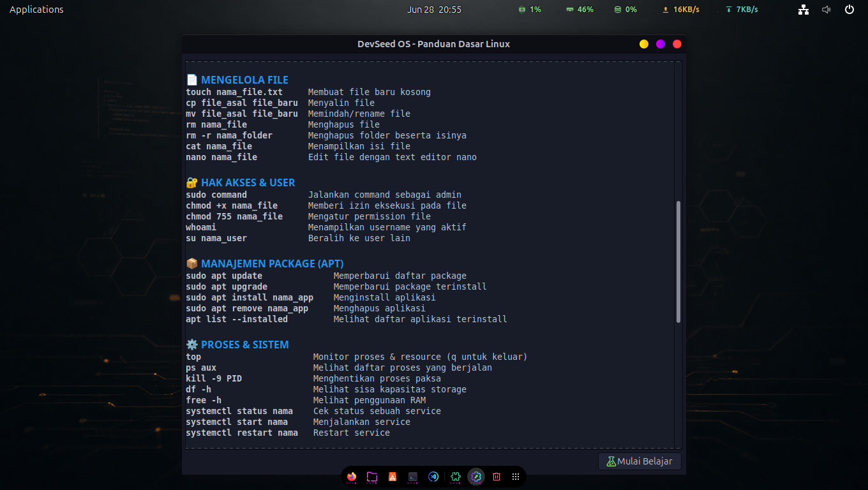
Task: Open the clock showing Jun 28 20:55
Action: (434, 10)
